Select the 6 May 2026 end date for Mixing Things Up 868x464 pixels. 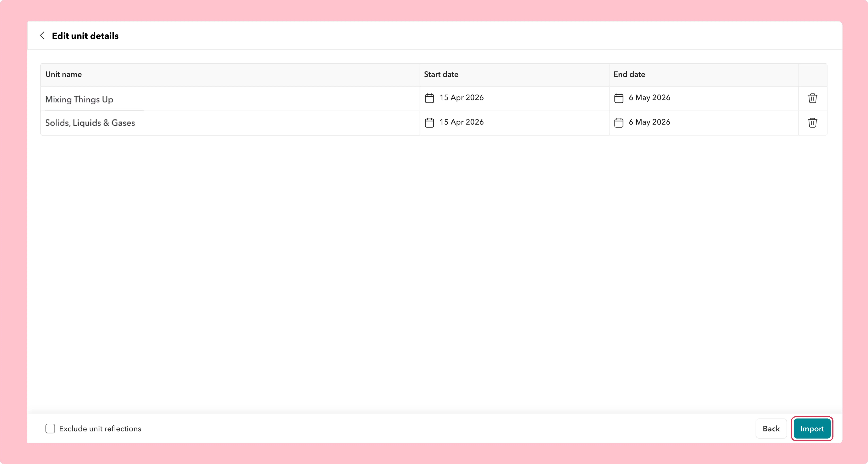coord(649,98)
